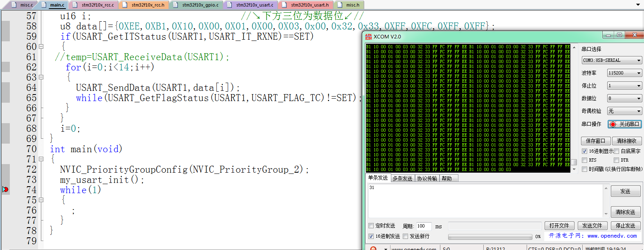Uncheck the 16进制显示 hex display checkbox
This screenshot has height=250, width=644.
(x=584, y=151)
